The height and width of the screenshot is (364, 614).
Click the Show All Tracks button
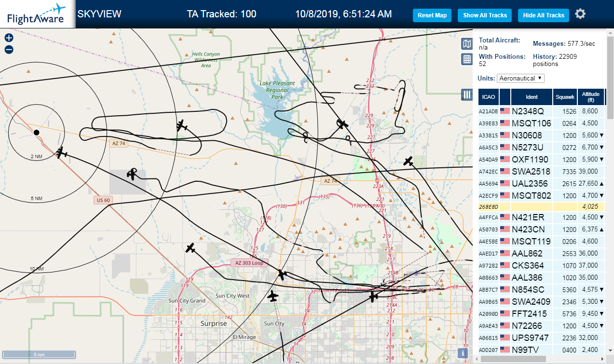[x=485, y=15]
